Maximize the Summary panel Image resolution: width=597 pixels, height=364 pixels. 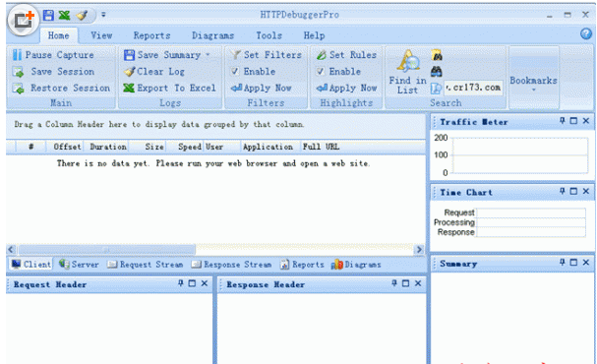coord(573,262)
